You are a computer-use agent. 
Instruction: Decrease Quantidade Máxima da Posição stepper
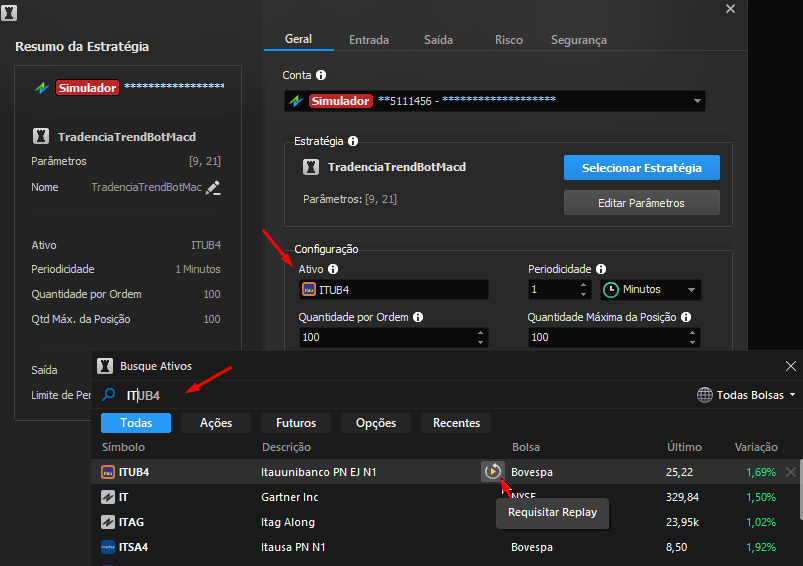click(692, 342)
